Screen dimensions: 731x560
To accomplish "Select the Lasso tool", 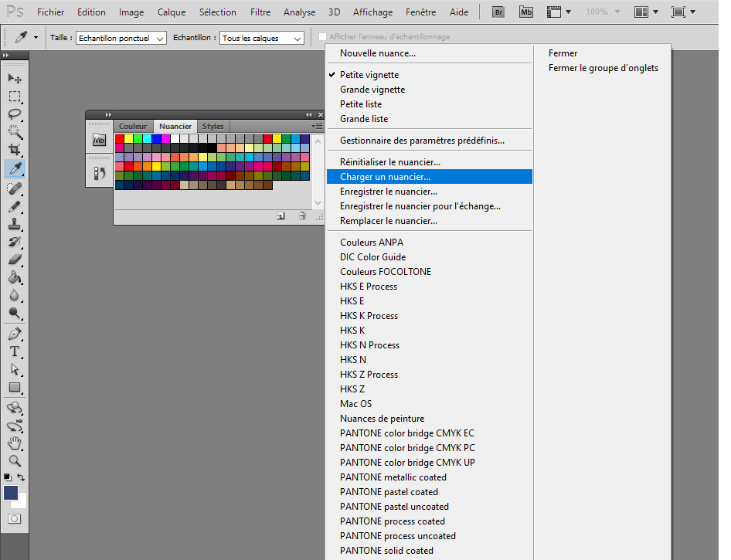I will coord(15,114).
